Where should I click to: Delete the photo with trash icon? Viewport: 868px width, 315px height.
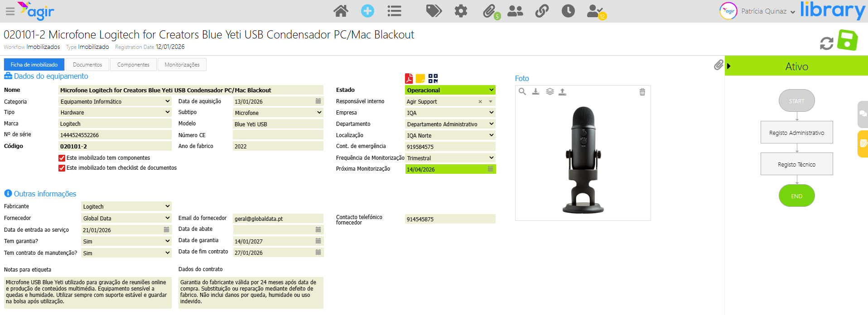coord(642,92)
